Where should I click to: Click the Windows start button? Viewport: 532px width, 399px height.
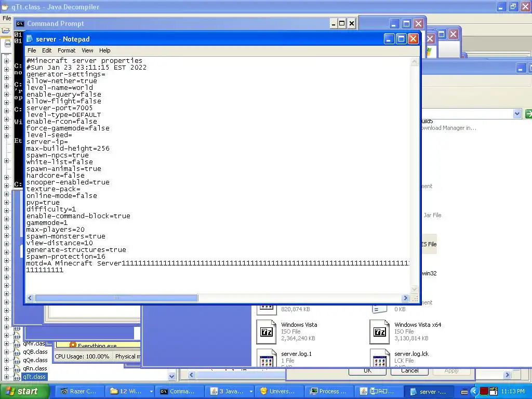point(24,392)
